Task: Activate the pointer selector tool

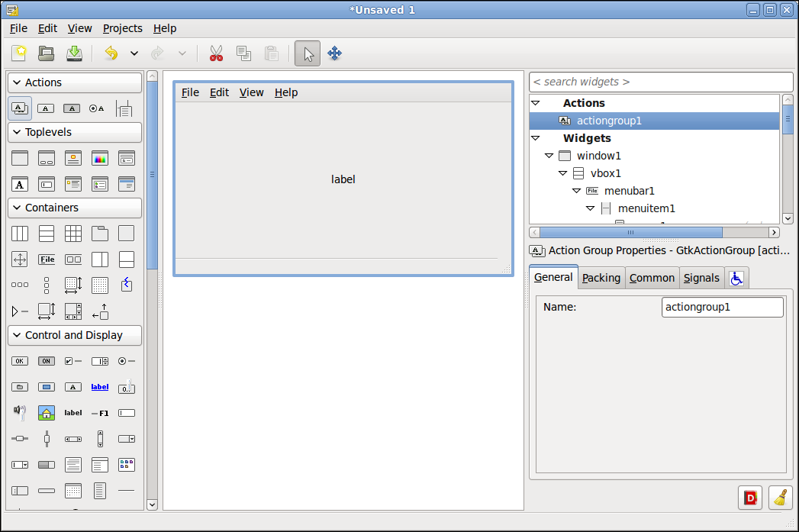Action: (308, 53)
